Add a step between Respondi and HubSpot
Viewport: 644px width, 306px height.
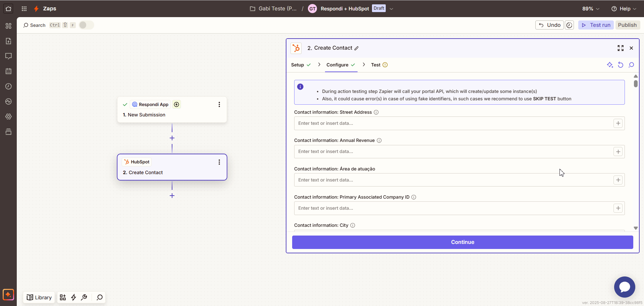point(172,138)
